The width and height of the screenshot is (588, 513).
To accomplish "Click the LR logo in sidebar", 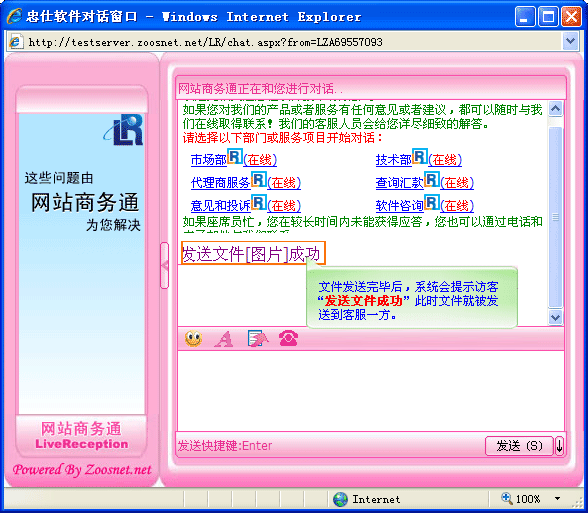I will tap(124, 130).
